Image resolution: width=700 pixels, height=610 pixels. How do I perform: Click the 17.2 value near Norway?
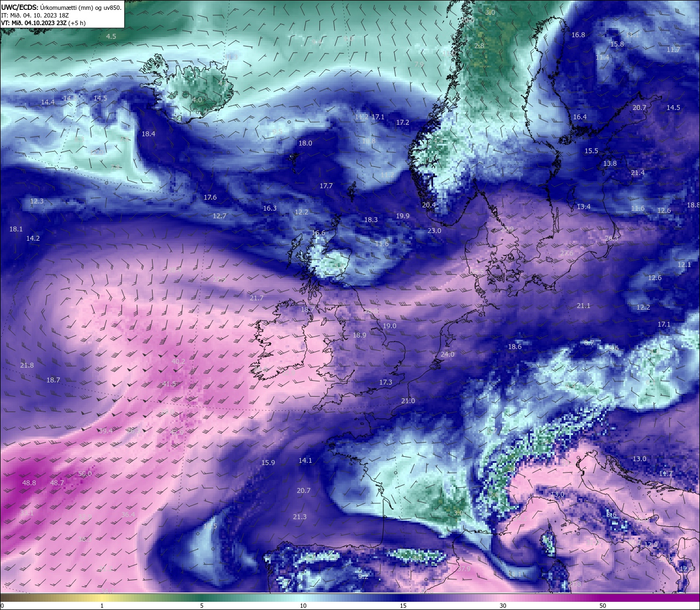point(402,123)
